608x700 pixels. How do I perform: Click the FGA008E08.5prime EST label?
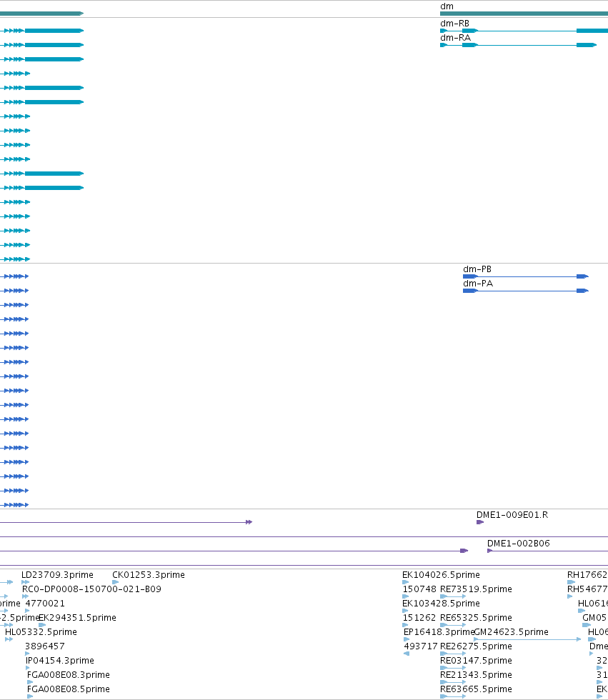coord(69,689)
